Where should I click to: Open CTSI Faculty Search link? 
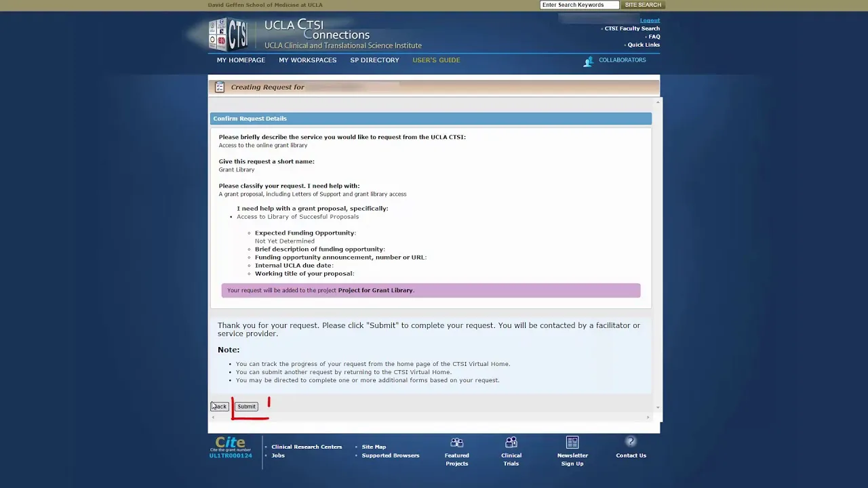pyautogui.click(x=632, y=28)
